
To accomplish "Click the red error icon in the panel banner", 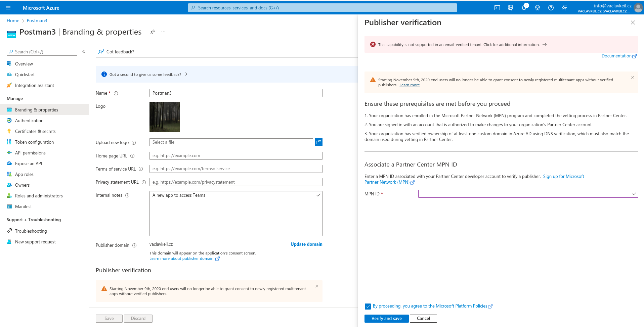I will (373, 44).
